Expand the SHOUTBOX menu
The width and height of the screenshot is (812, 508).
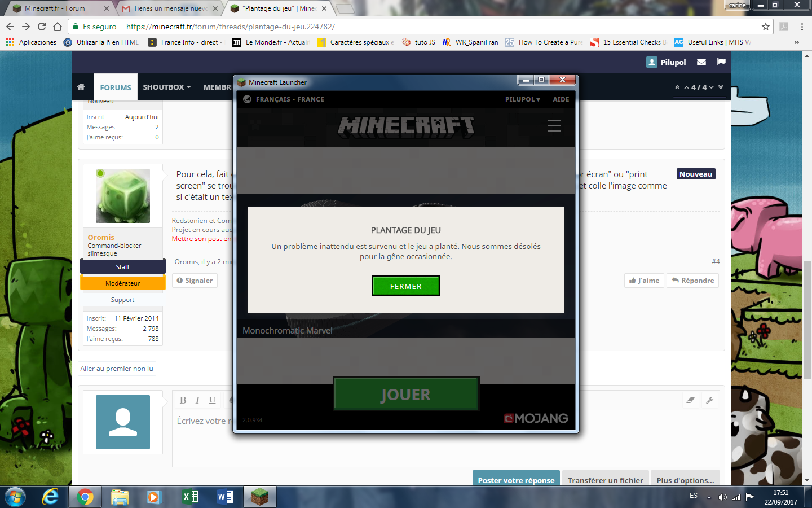point(167,87)
